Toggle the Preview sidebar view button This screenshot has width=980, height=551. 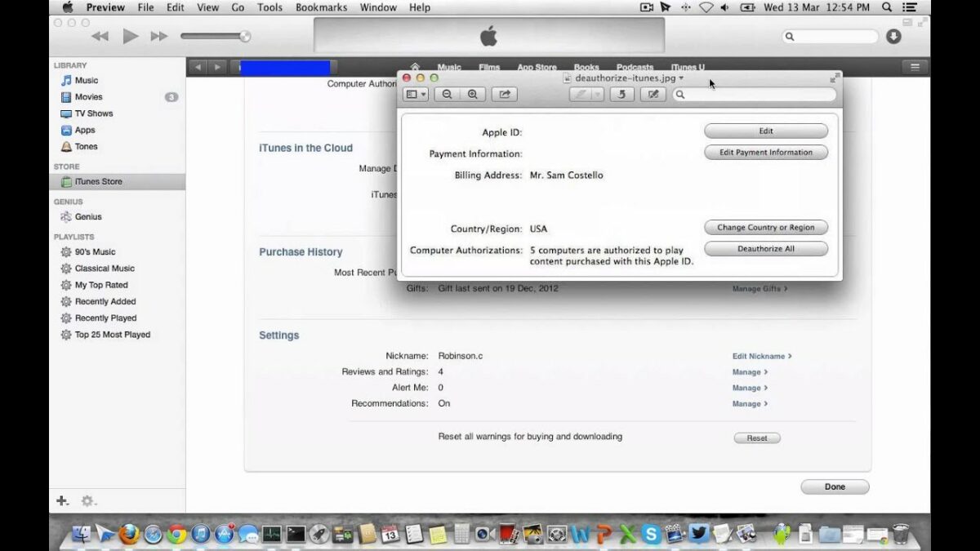click(x=410, y=94)
